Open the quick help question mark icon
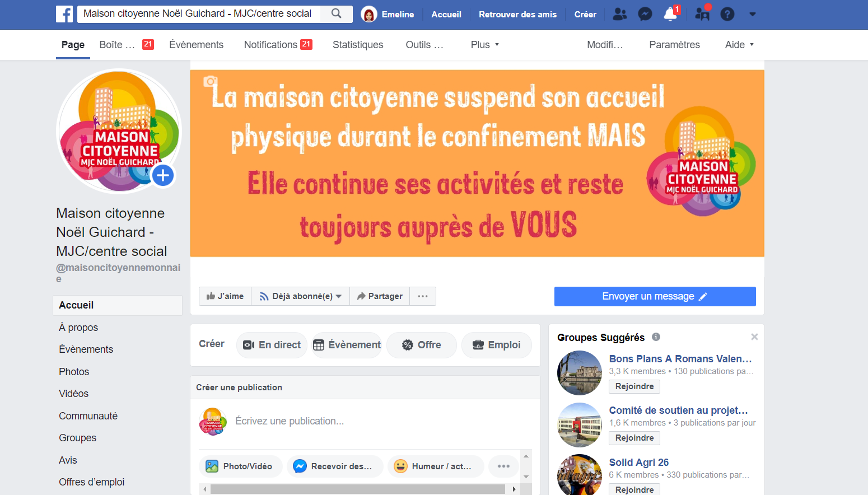This screenshot has height=495, width=868. [x=727, y=14]
